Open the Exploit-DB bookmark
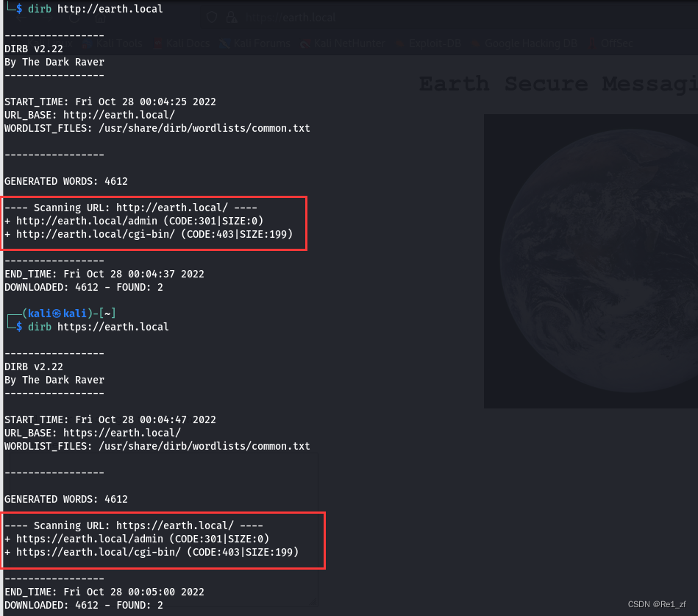The width and height of the screenshot is (698, 616). (428, 43)
